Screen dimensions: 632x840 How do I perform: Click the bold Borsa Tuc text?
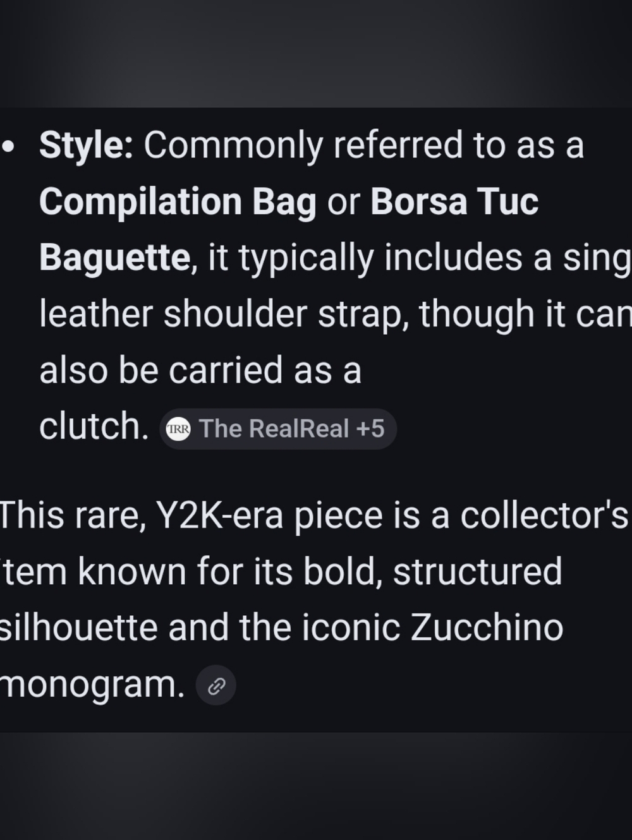[454, 201]
